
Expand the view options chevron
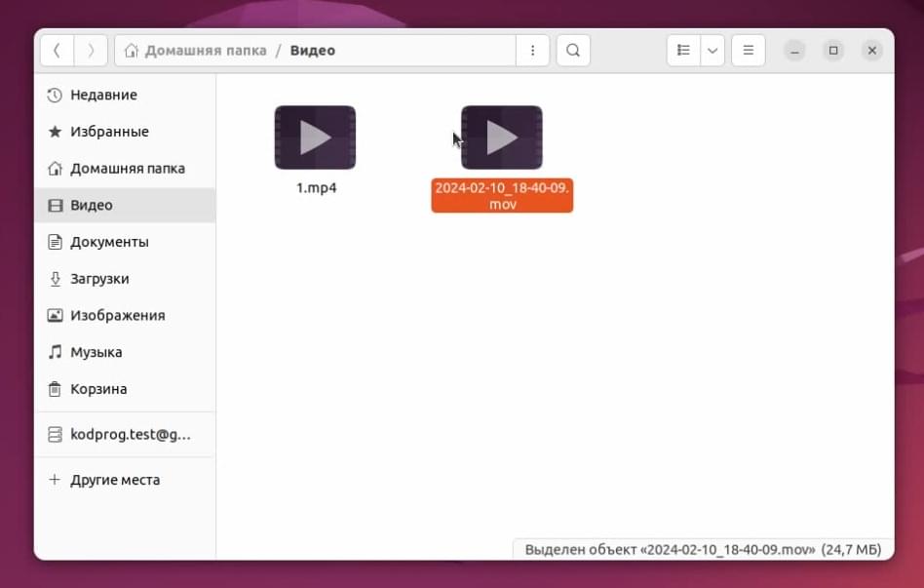point(712,51)
